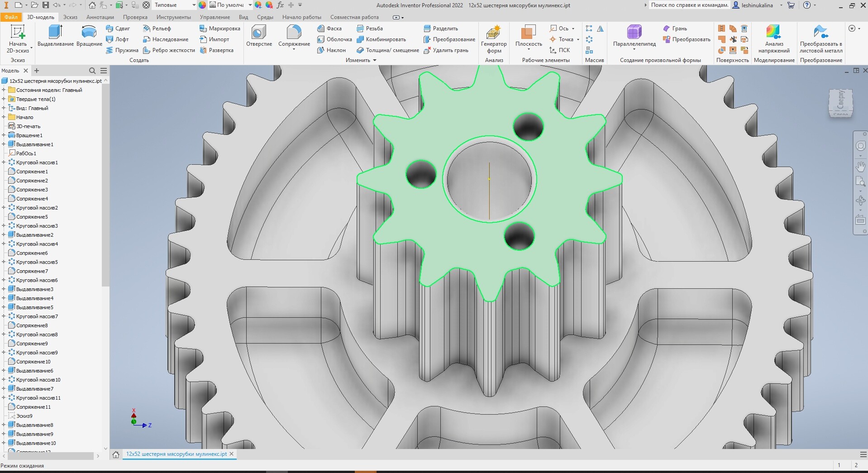The height and width of the screenshot is (473, 868).
Task: Select Выдавливание8 in the model tree
Action: [34, 425]
